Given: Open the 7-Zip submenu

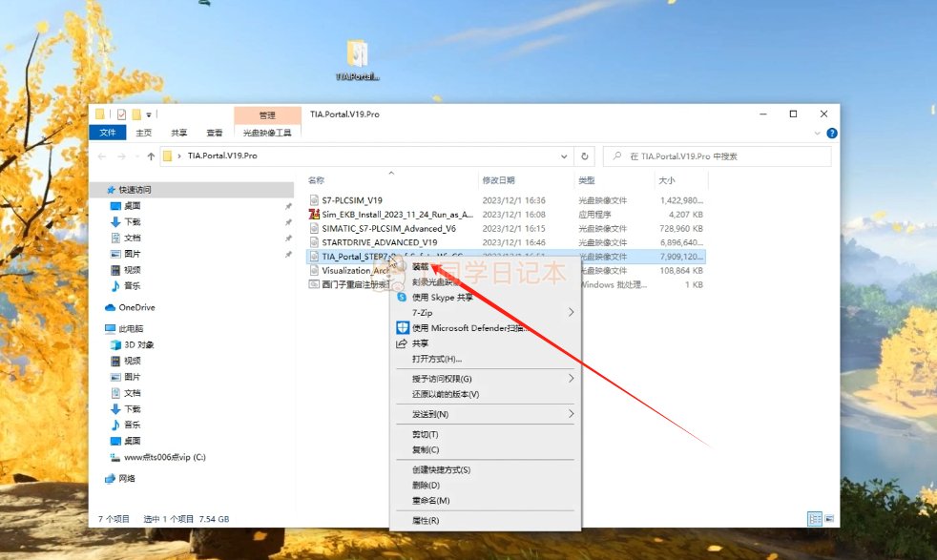Looking at the screenshot, I should (x=485, y=313).
